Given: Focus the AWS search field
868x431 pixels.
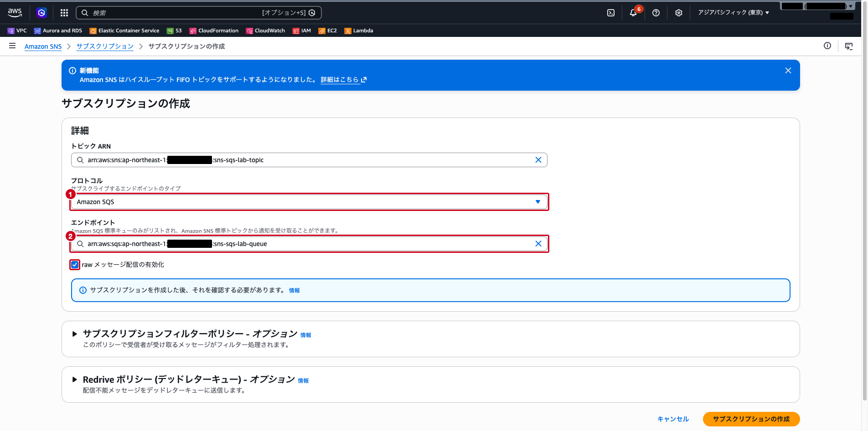Looking at the screenshot, I should (199, 13).
